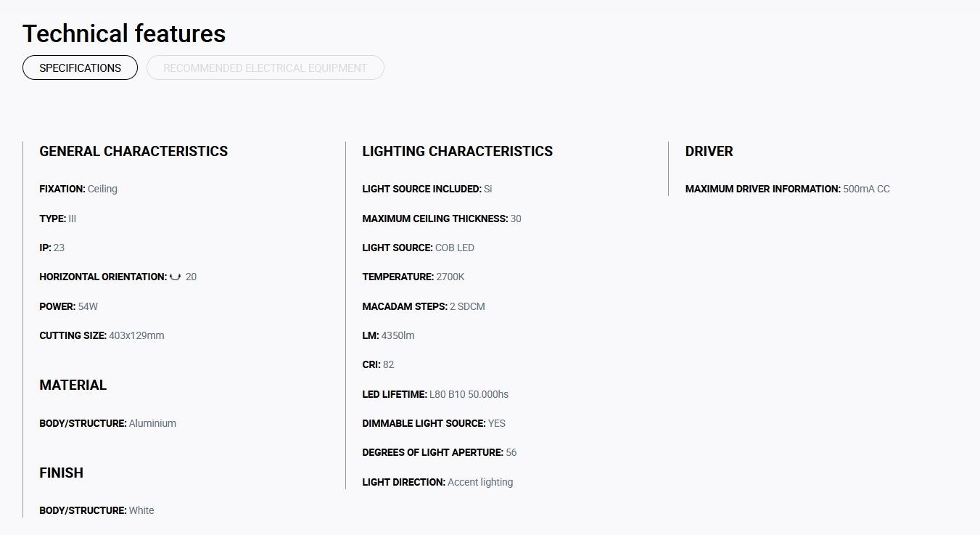Click the CUTTING SIZE 403x129mm value
This screenshot has height=535, width=980.
pyautogui.click(x=136, y=335)
